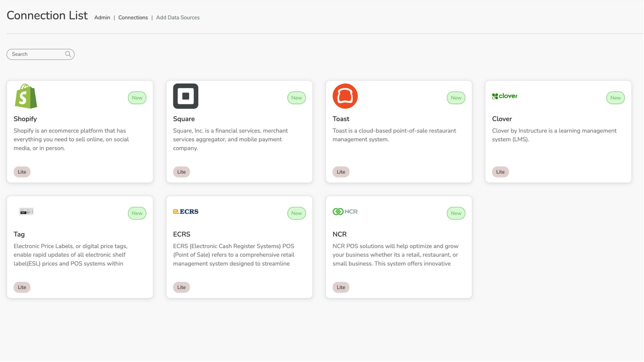Click the New badge on Tag card
Viewport: 644px width, 362px height.
pyautogui.click(x=137, y=213)
